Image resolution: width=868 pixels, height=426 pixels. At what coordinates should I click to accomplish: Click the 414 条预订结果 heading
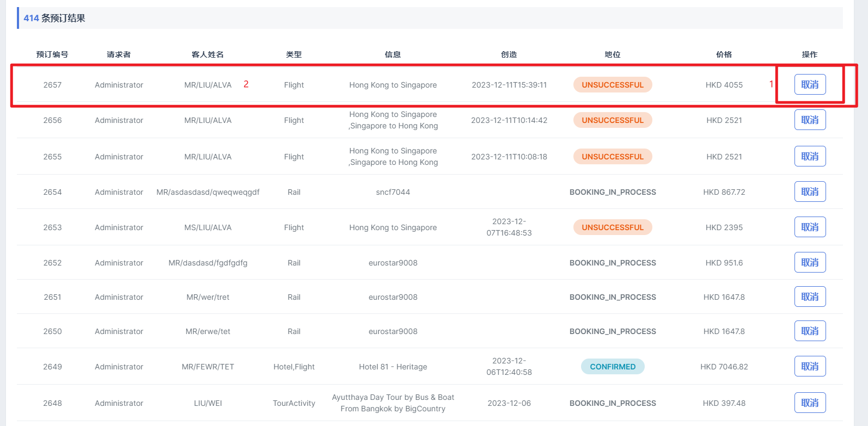[54, 18]
